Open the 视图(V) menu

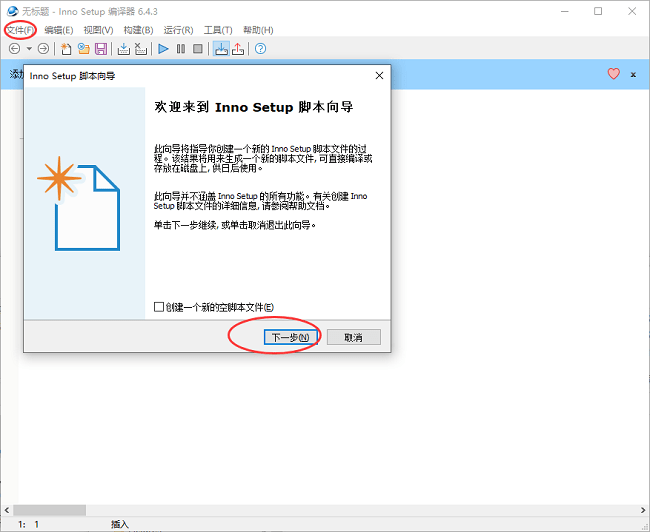(98, 30)
